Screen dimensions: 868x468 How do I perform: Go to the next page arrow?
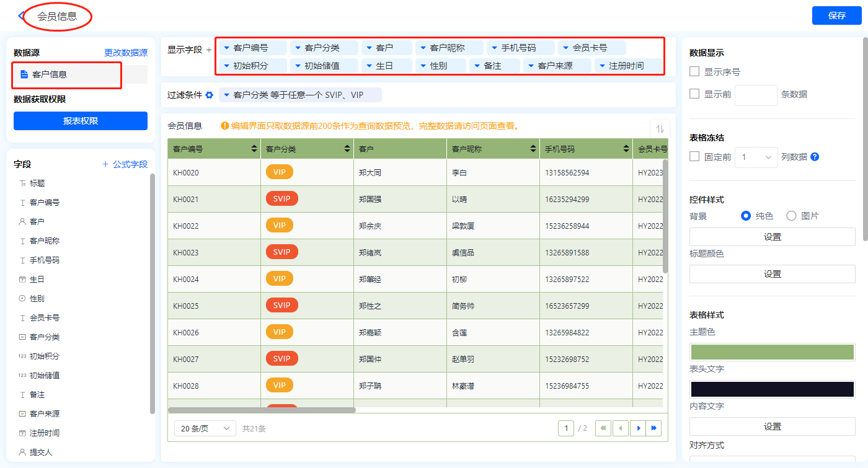point(637,428)
